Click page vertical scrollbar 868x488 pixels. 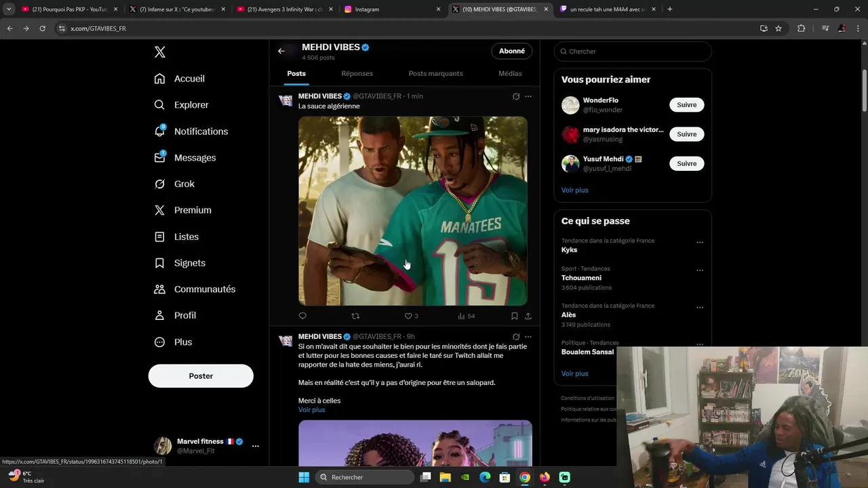tap(864, 91)
